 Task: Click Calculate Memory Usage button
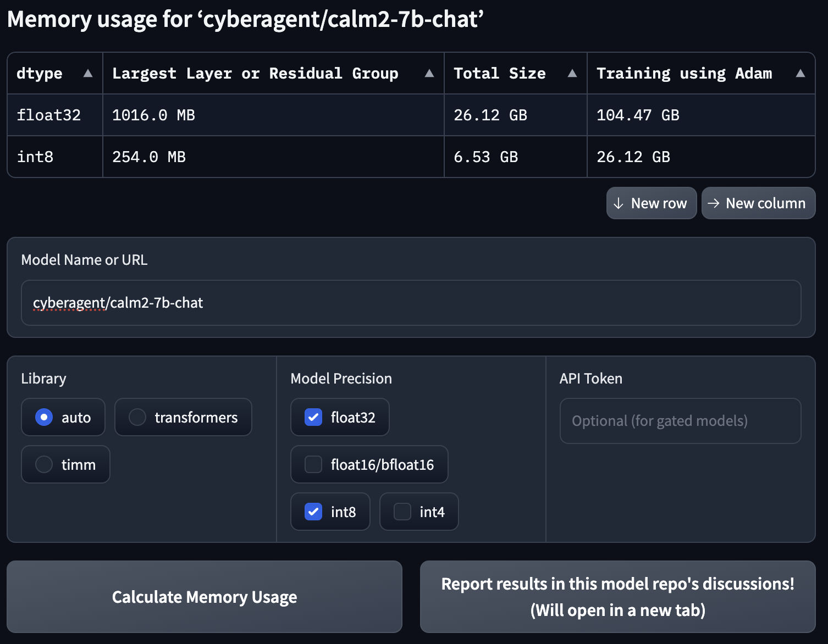205,597
